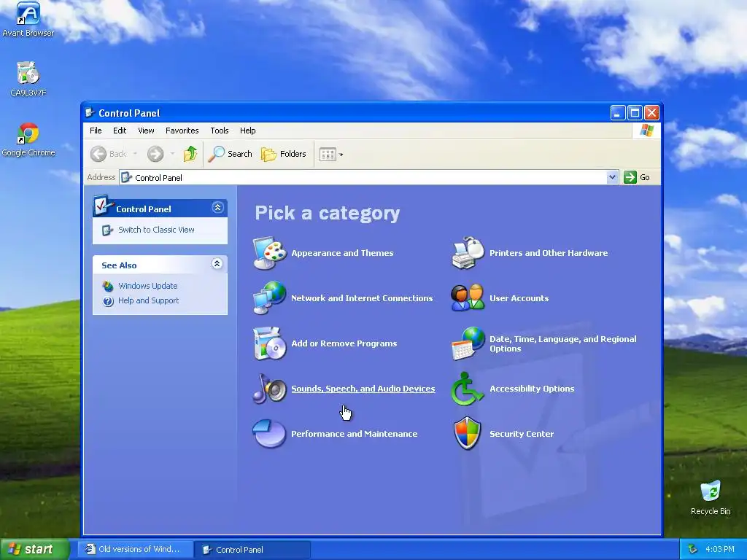Click the system tray notification icon
The image size is (747, 560).
(x=693, y=550)
